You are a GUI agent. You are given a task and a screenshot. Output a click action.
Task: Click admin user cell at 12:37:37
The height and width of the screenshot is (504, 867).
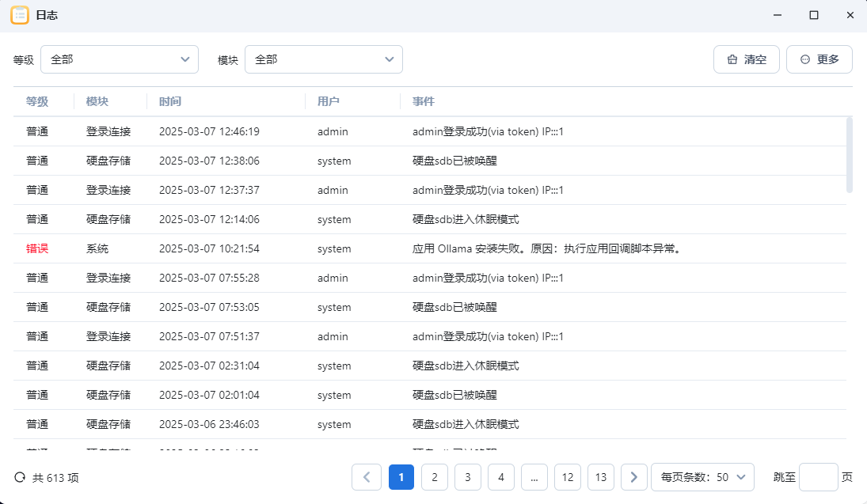(333, 190)
